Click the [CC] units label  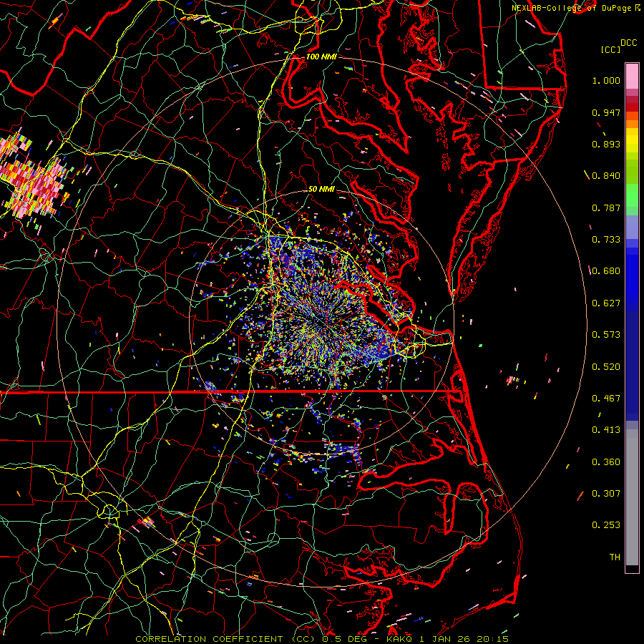point(610,49)
